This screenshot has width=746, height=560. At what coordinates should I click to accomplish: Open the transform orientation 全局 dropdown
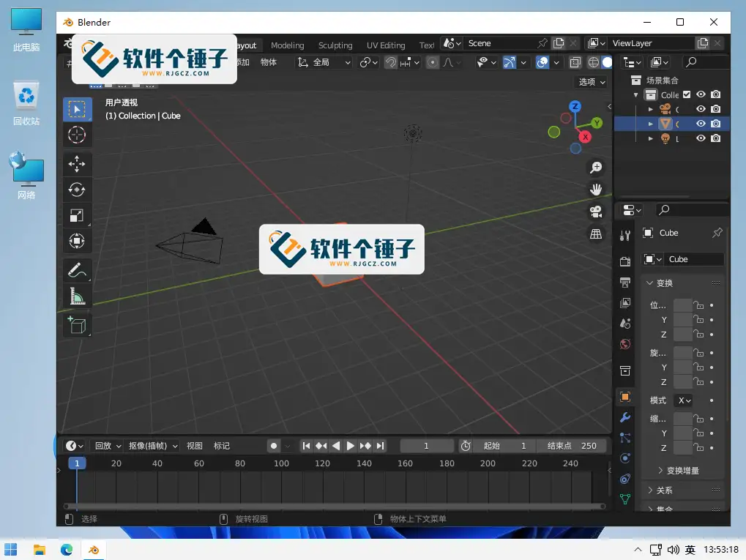pos(324,62)
